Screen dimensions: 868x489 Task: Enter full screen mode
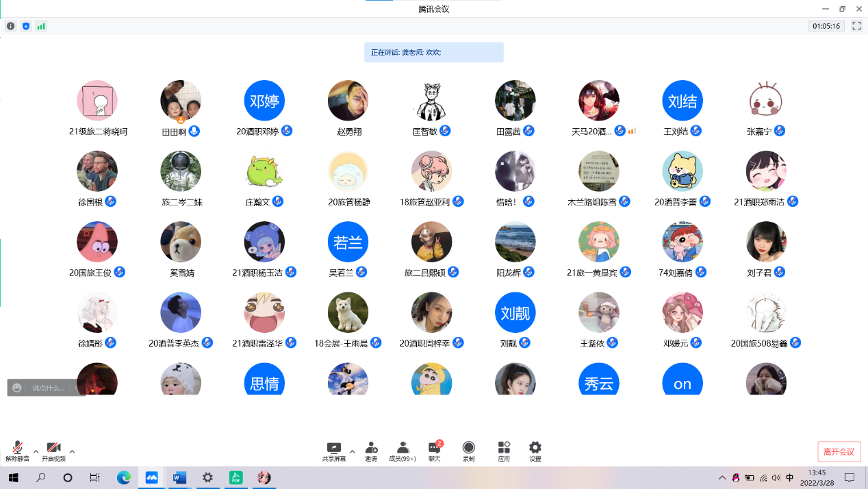(856, 26)
